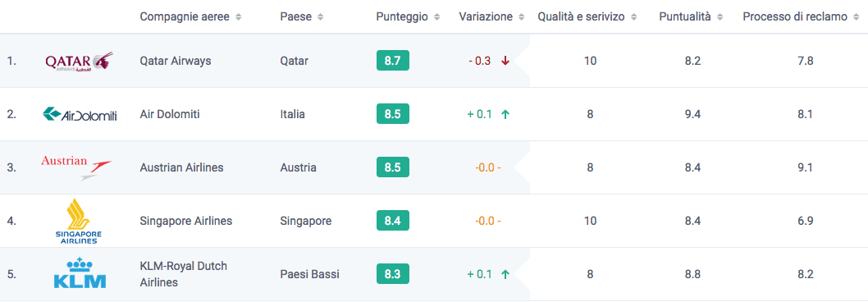Click red down arrow in Qatar row
This screenshot has height=302, width=868.
point(505,61)
